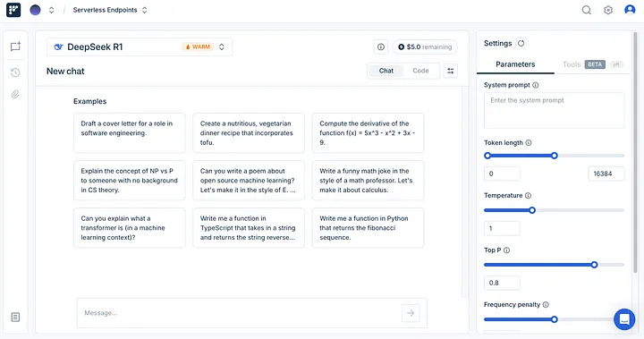
Task: Click the search magnifier icon
Action: tap(587, 10)
